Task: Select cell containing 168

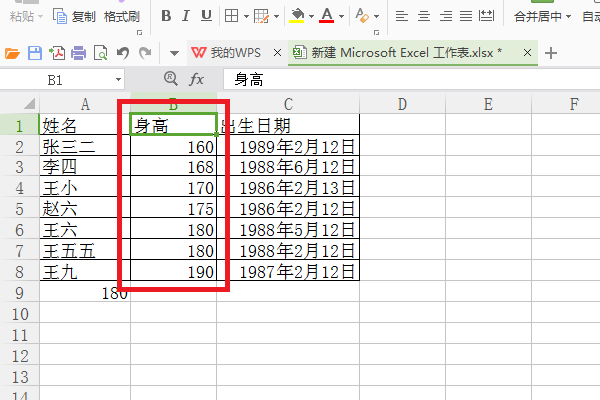Action: [x=173, y=166]
